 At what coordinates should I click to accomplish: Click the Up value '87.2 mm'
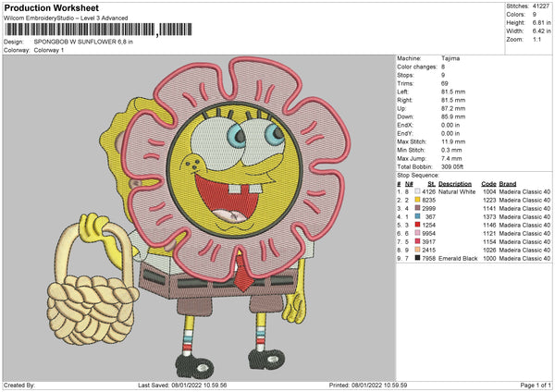(x=453, y=108)
